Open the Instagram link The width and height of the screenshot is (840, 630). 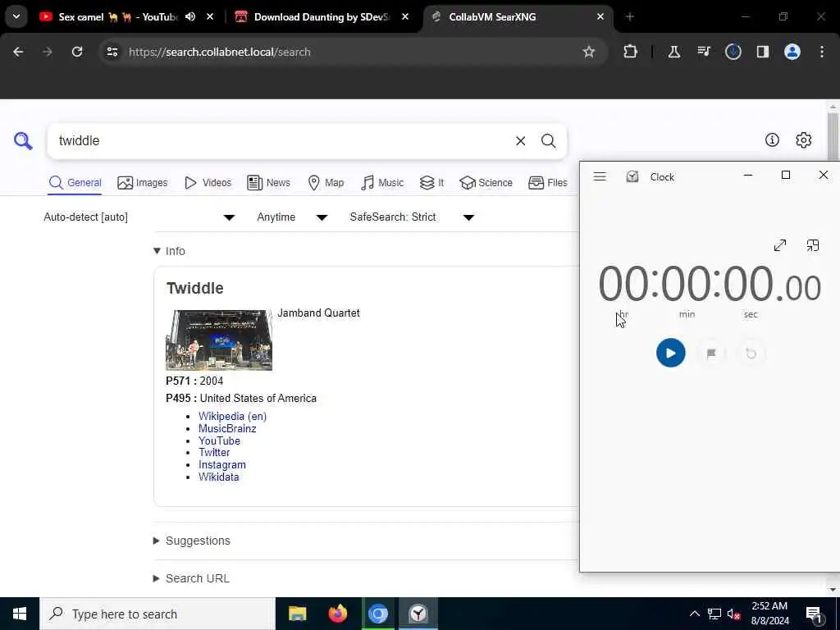(221, 465)
